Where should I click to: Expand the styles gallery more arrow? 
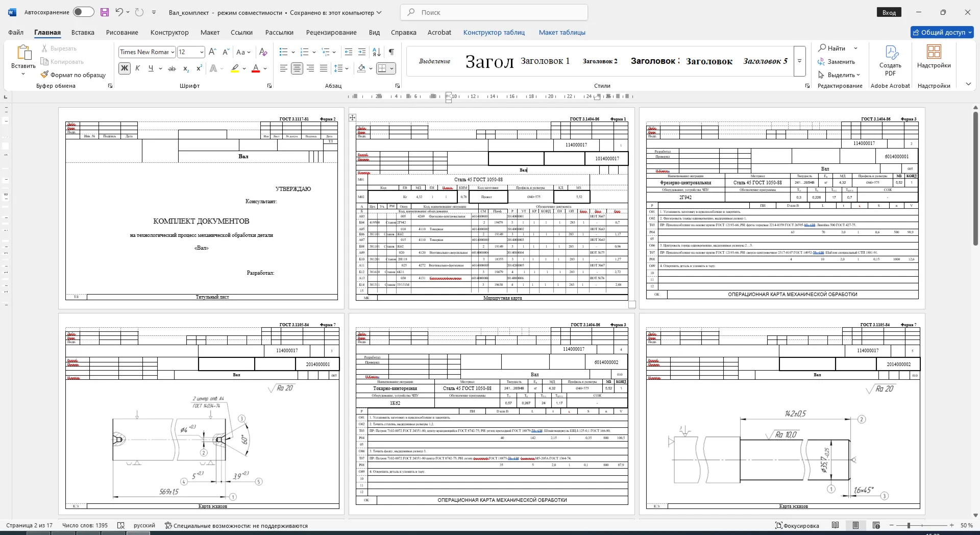800,61
